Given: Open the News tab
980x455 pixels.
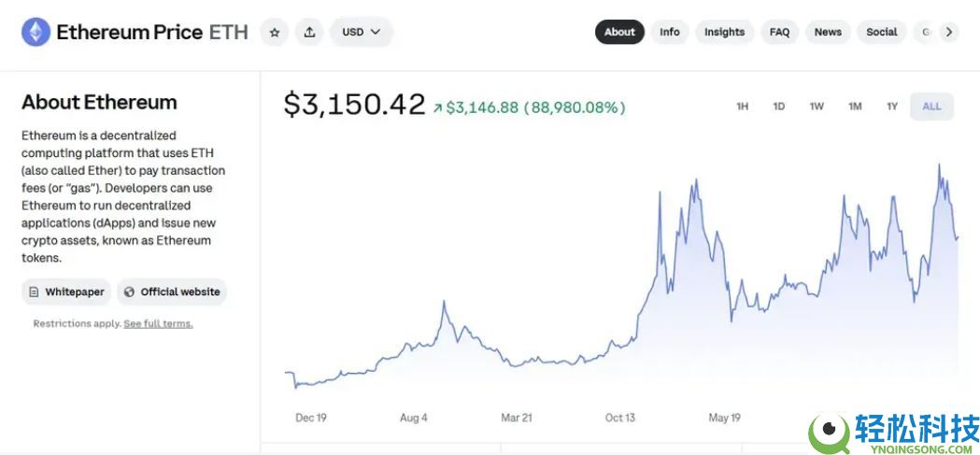Looking at the screenshot, I should pyautogui.click(x=828, y=32).
